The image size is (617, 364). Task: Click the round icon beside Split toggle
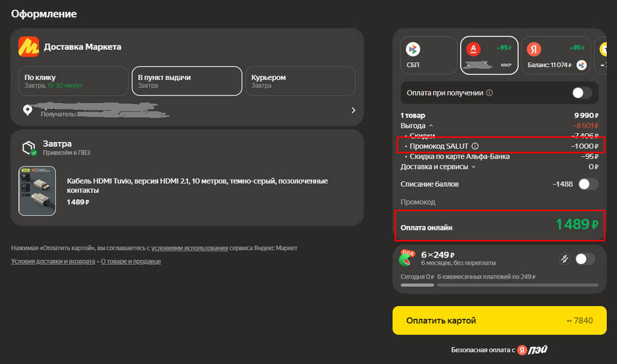coord(563,259)
